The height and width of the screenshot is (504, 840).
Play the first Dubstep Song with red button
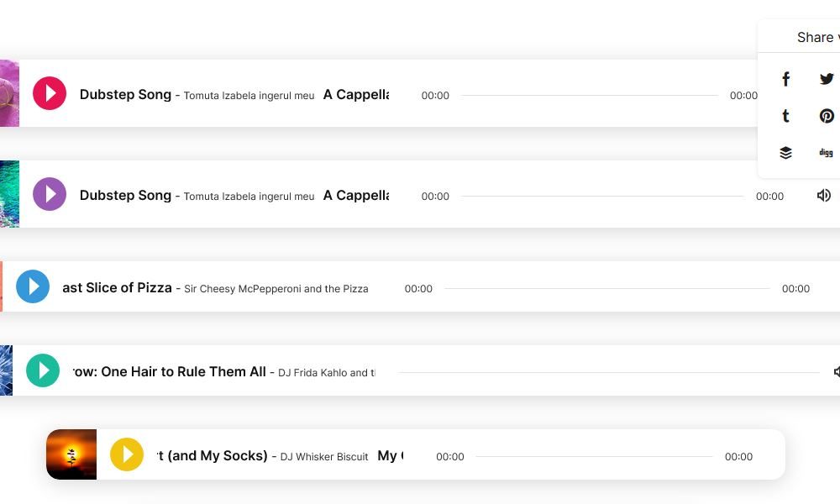click(x=50, y=93)
